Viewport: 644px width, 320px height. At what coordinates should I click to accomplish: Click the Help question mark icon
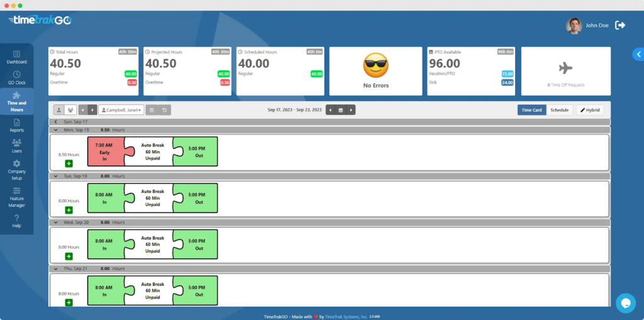(x=17, y=221)
